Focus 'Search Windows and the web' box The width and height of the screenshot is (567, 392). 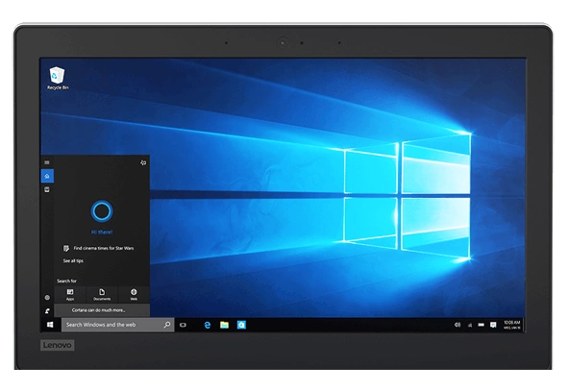click(118, 325)
